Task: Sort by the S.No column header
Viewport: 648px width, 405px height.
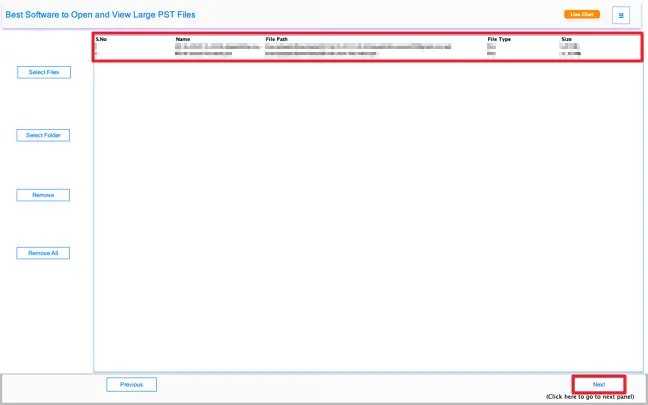Action: pyautogui.click(x=101, y=39)
